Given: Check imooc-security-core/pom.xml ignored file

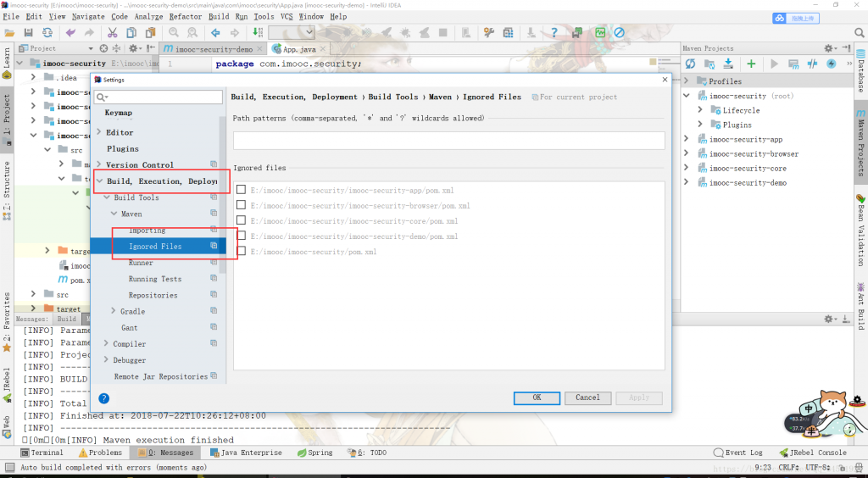Looking at the screenshot, I should 241,220.
